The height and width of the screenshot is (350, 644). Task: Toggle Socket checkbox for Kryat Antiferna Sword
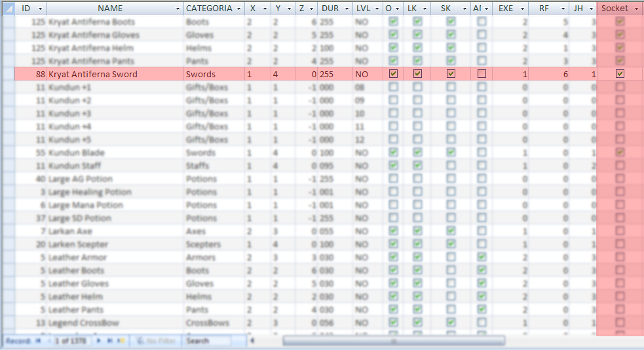point(620,74)
